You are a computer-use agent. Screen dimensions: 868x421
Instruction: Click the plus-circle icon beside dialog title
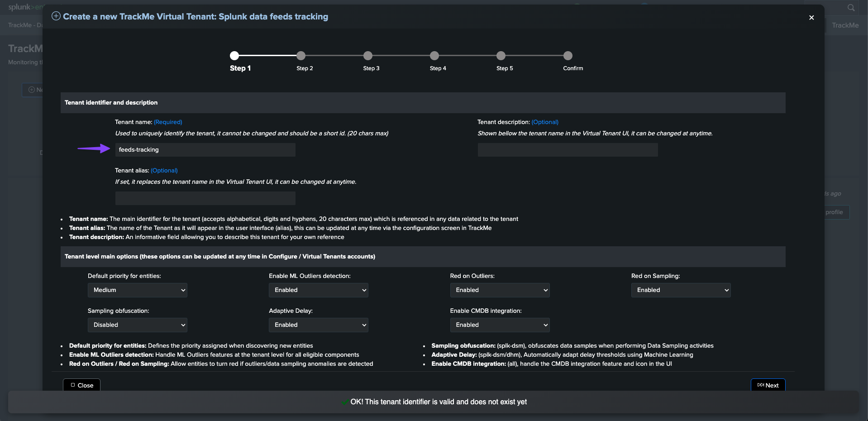pyautogui.click(x=56, y=16)
